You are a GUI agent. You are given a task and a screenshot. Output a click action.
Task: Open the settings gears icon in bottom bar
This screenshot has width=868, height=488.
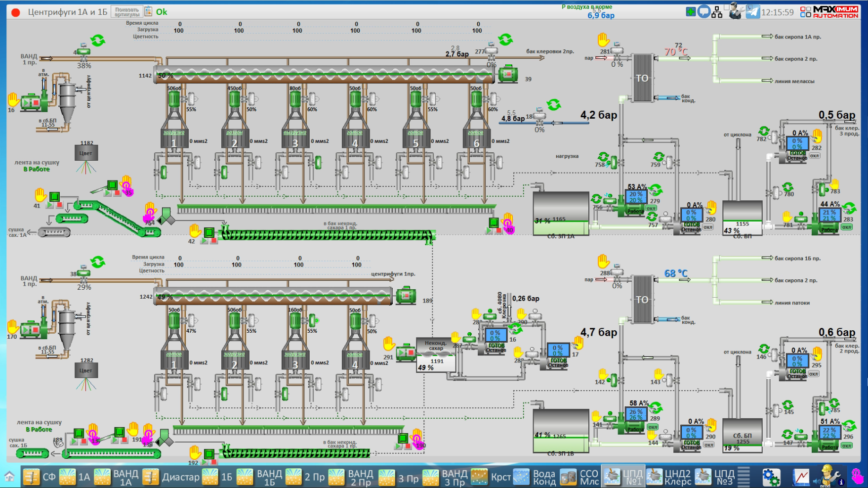[x=771, y=477]
